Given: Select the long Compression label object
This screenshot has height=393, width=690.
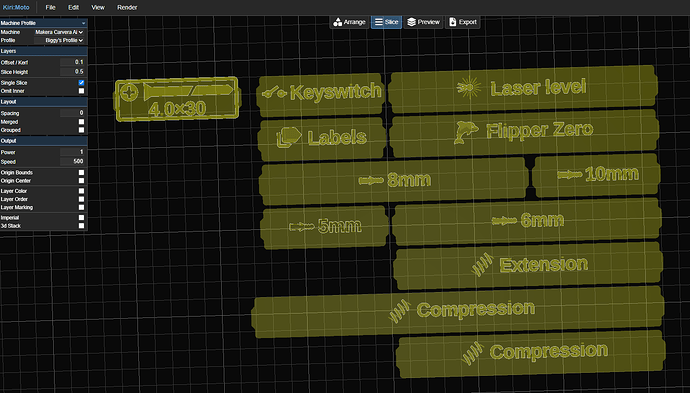Looking at the screenshot, I should (x=458, y=312).
